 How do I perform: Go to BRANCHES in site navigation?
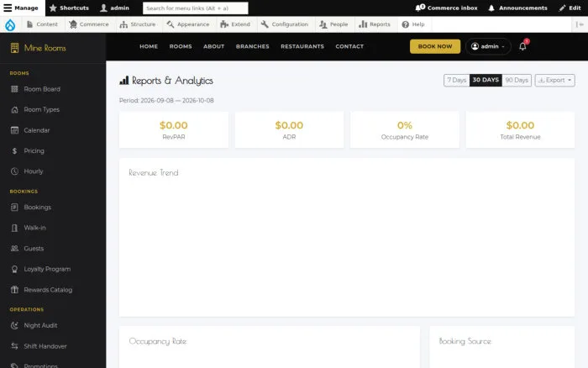pyautogui.click(x=253, y=46)
